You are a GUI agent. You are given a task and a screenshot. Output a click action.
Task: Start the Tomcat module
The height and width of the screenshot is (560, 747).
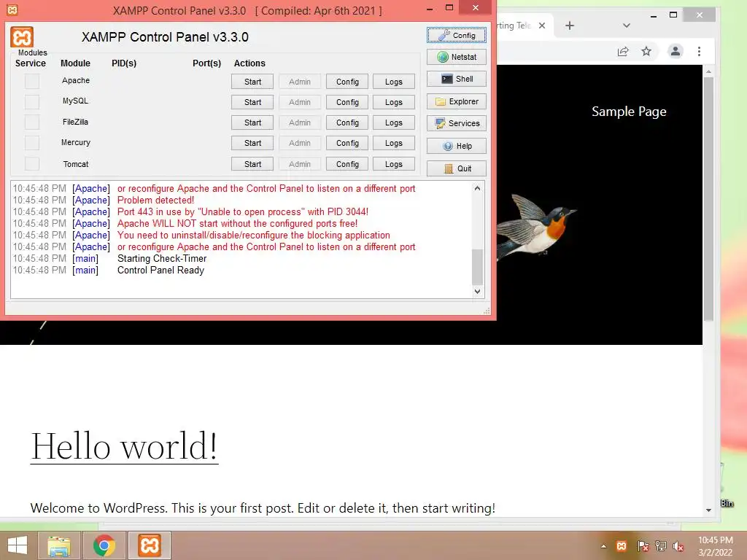252,164
